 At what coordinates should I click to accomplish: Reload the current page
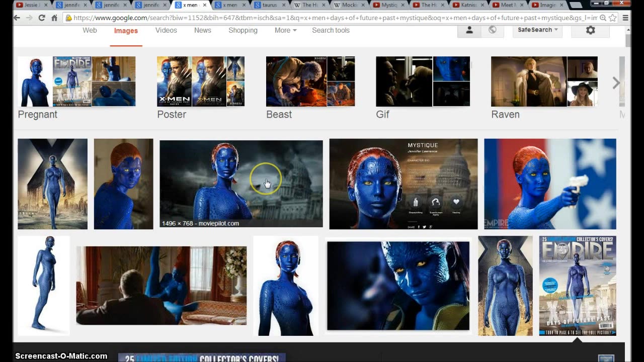pos(42,18)
